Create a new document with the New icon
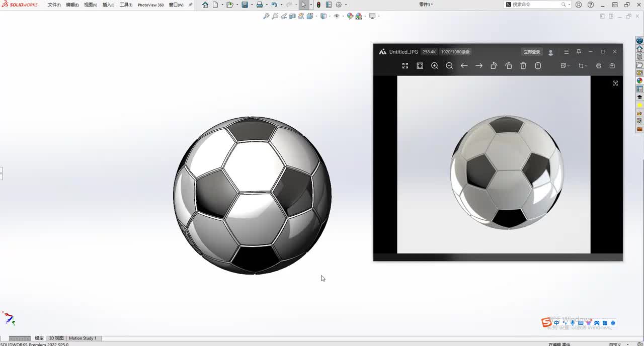This screenshot has width=644, height=346. click(215, 5)
